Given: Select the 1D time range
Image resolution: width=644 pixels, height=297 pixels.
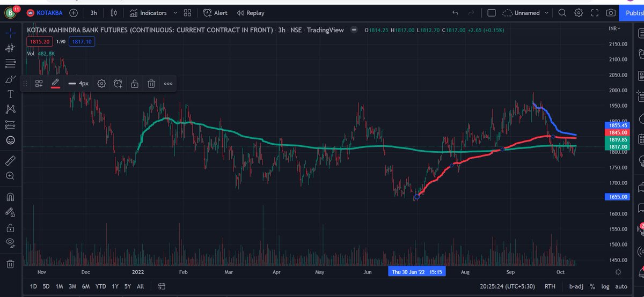Looking at the screenshot, I should tap(34, 286).
